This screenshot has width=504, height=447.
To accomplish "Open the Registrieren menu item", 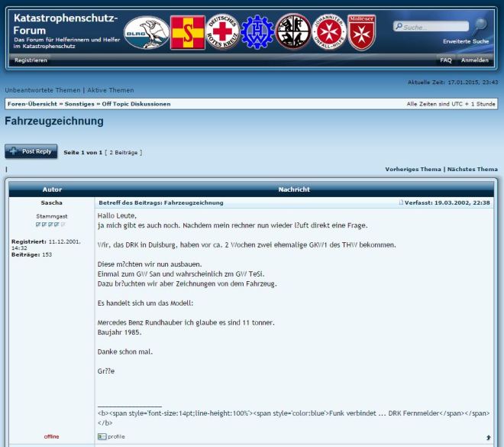I will (31, 60).
